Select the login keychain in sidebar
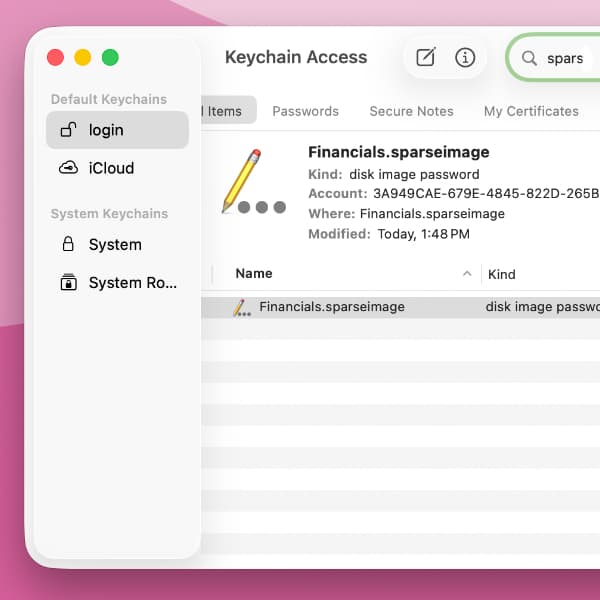The width and height of the screenshot is (600, 600). [117, 130]
